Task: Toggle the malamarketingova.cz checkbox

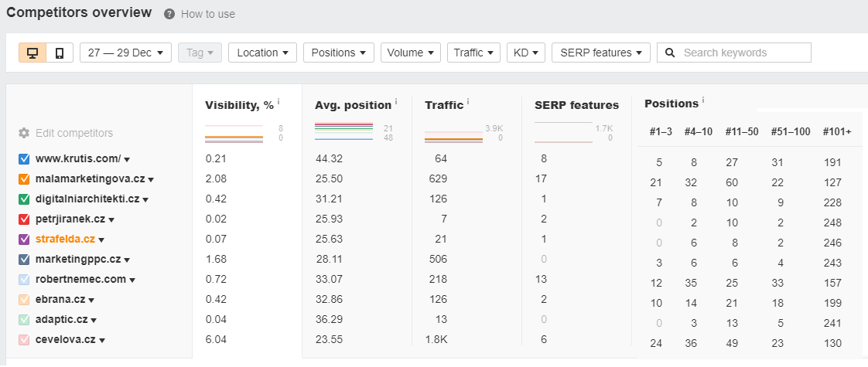Action: tap(24, 179)
